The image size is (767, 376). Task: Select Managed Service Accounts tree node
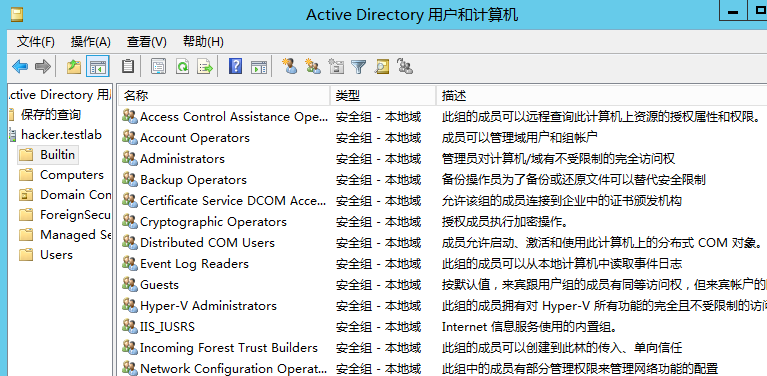[75, 235]
